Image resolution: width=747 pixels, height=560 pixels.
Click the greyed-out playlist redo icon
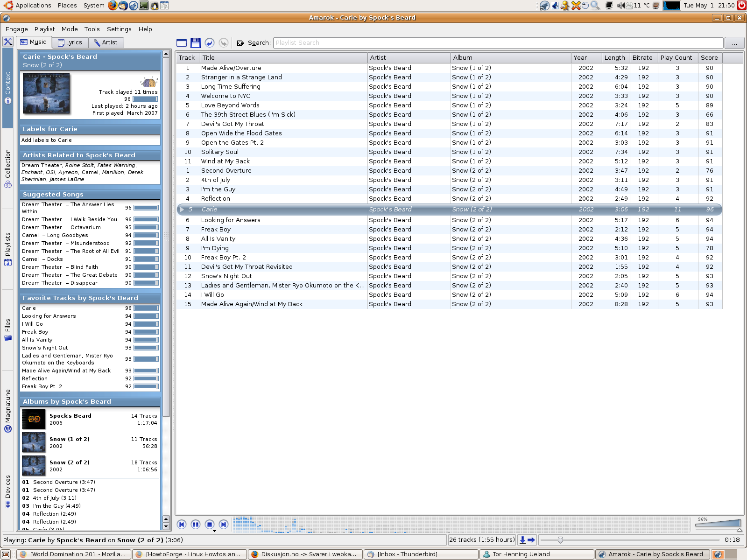click(x=224, y=43)
